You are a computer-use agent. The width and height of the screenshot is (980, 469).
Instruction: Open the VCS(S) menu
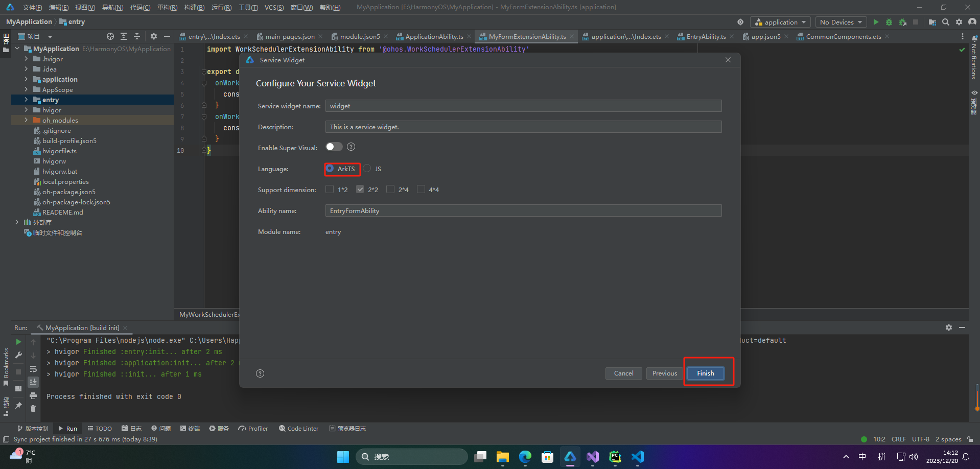(274, 7)
